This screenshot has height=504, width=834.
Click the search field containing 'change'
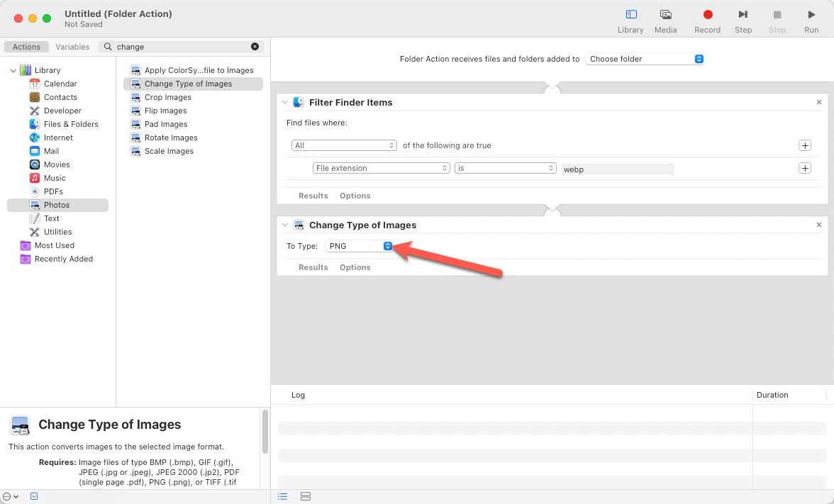tap(181, 47)
